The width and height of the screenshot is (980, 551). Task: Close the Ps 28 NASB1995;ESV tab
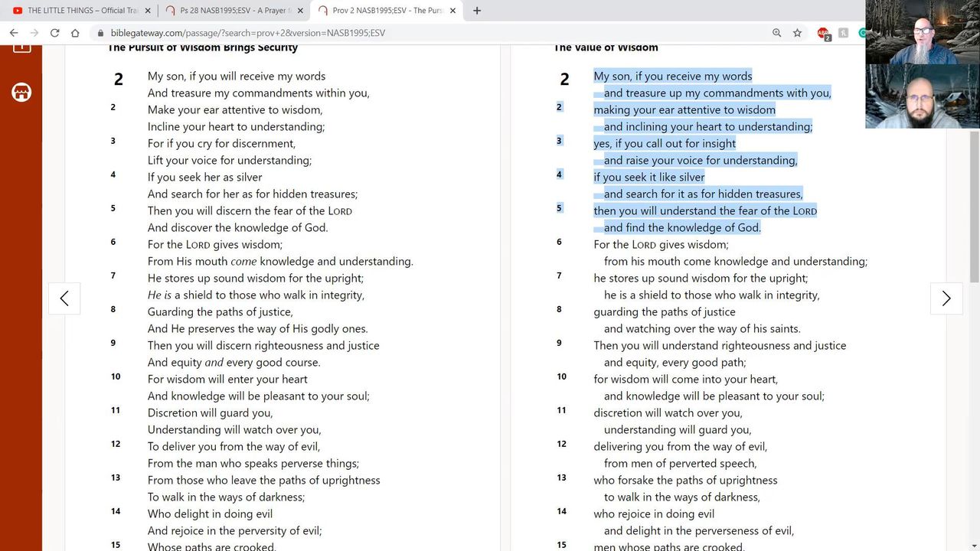[x=300, y=11]
